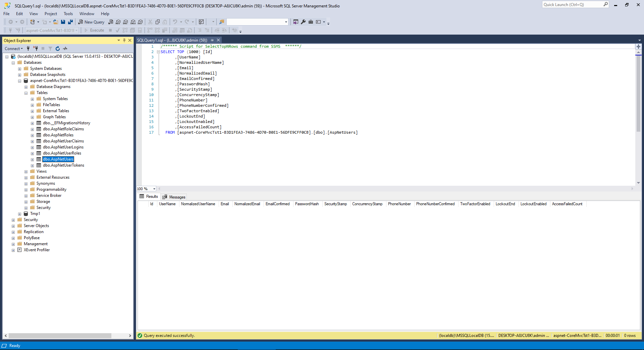Open the editor zoom 100 % dropdown
This screenshot has height=350, width=644.
pos(154,189)
